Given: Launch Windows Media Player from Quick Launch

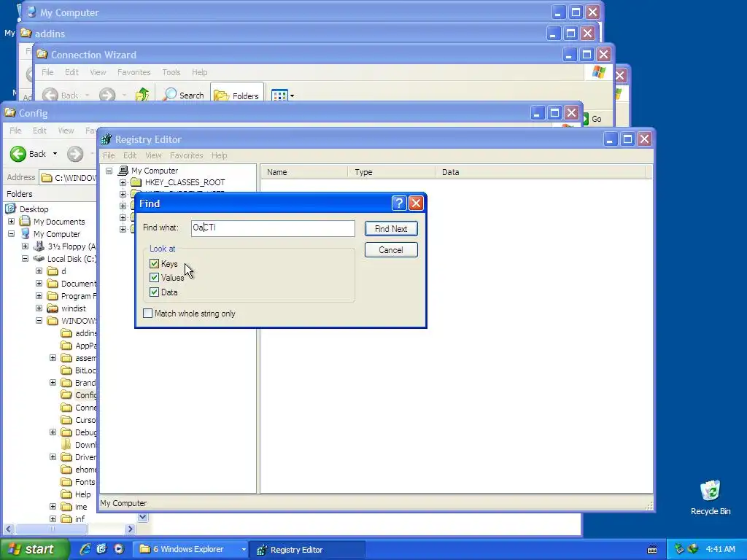Looking at the screenshot, I should click(x=119, y=549).
